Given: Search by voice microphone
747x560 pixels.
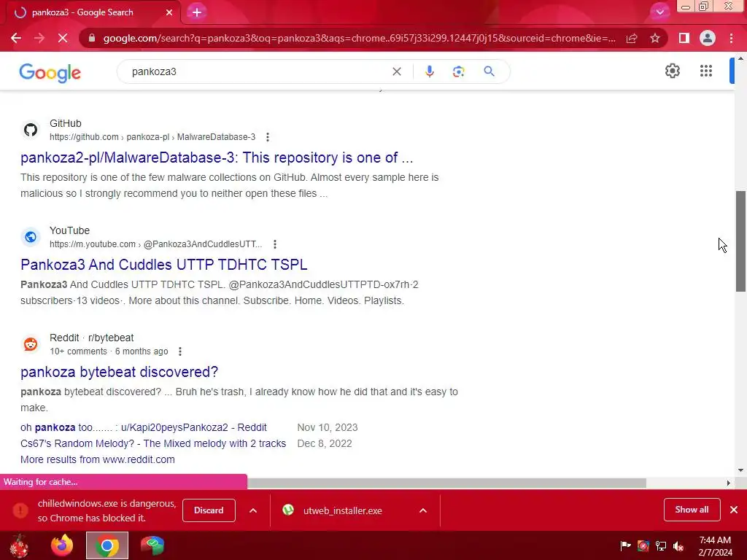Looking at the screenshot, I should point(429,71).
